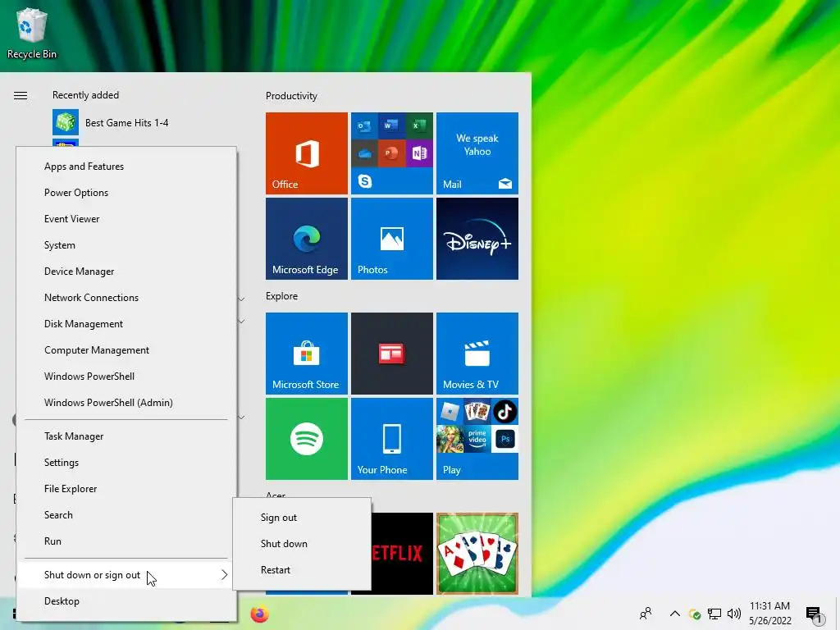Click the TikTok icon in Play tile
840x630 pixels.
(x=504, y=412)
